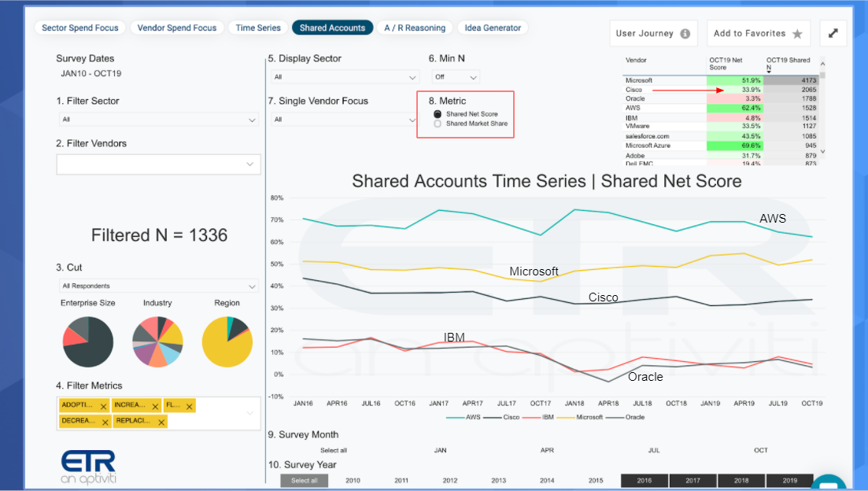Screen dimensions: 868x491
Task: Remove the REPLACI... filter metric tag
Action: [x=161, y=423]
